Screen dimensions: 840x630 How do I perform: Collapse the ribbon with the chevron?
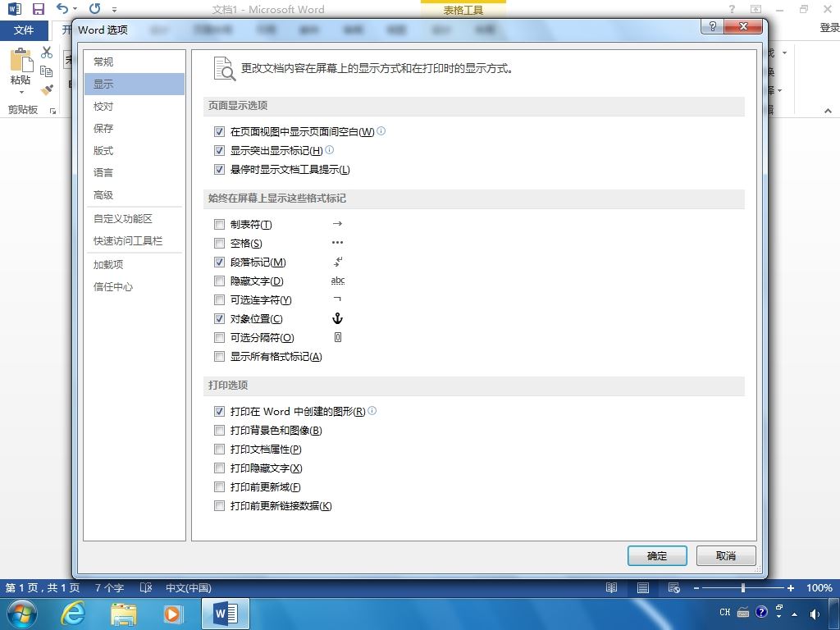pyautogui.click(x=829, y=111)
